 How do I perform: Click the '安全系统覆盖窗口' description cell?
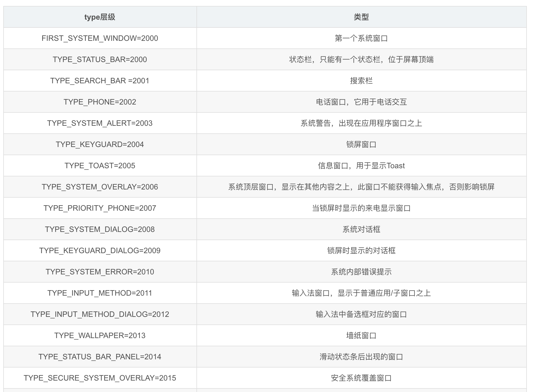[x=361, y=378]
